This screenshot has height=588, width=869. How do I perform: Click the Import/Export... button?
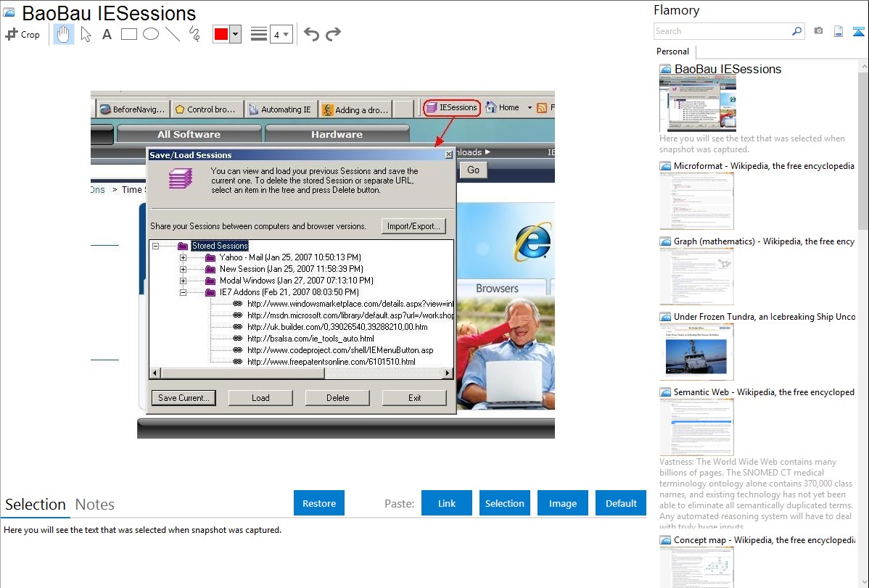pos(413,226)
